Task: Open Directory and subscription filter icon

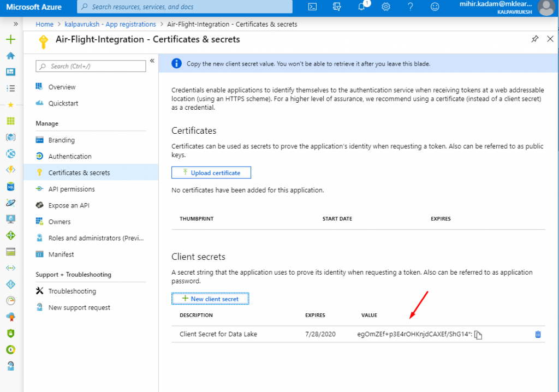Action: [x=337, y=7]
